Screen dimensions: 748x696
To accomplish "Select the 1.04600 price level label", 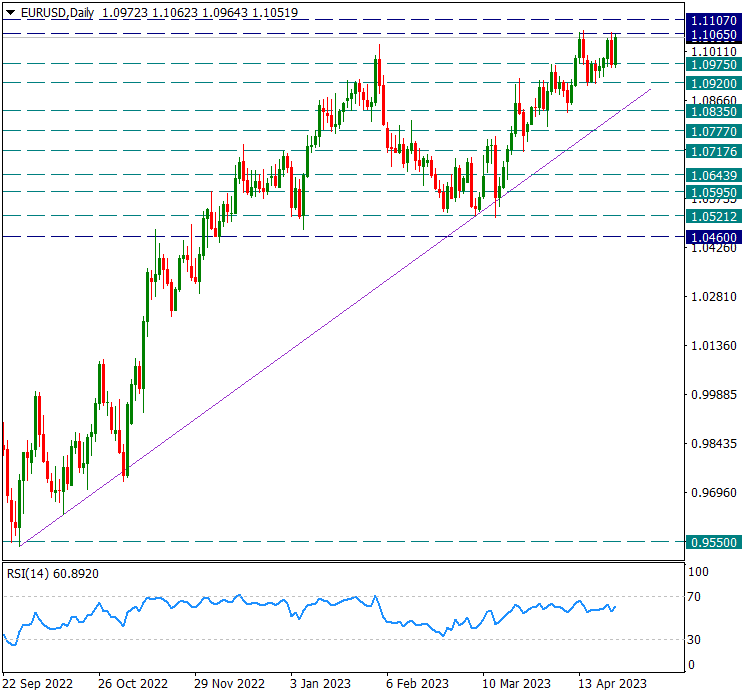I will click(714, 238).
